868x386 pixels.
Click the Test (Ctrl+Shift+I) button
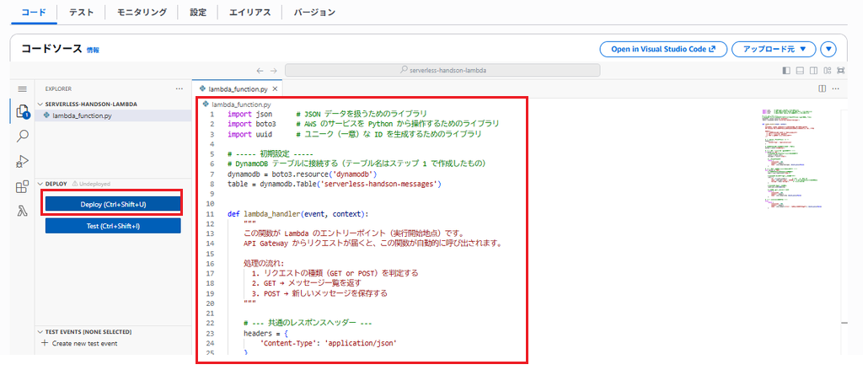(113, 226)
